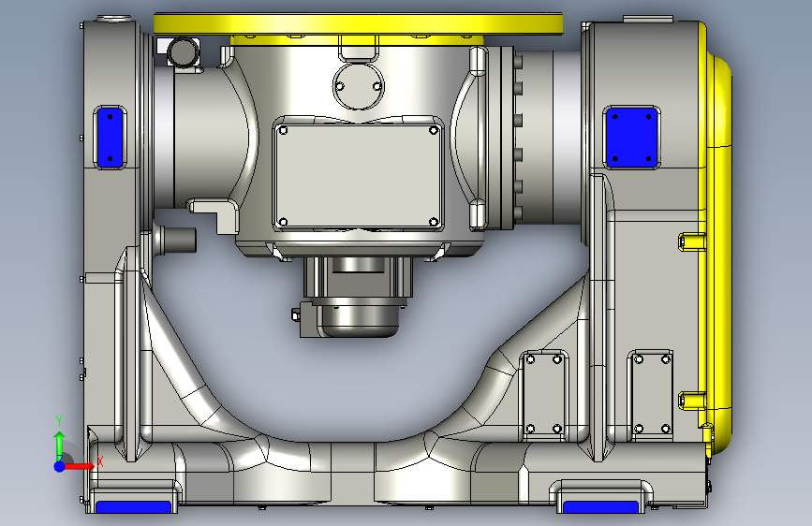The width and height of the screenshot is (812, 526).
Task: Click the red X axis arrow of the triad
Action: 79,466
